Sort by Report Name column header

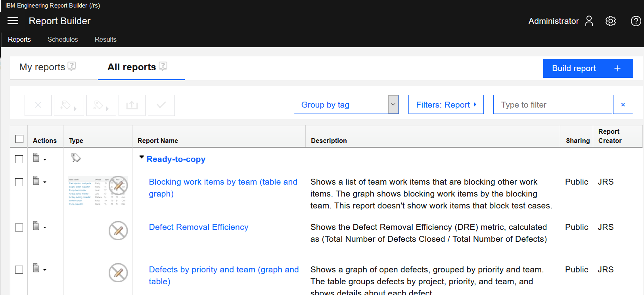click(158, 141)
